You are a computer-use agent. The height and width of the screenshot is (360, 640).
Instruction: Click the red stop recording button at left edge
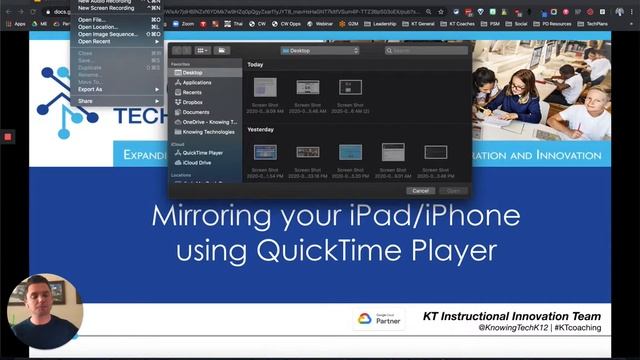click(x=7, y=137)
